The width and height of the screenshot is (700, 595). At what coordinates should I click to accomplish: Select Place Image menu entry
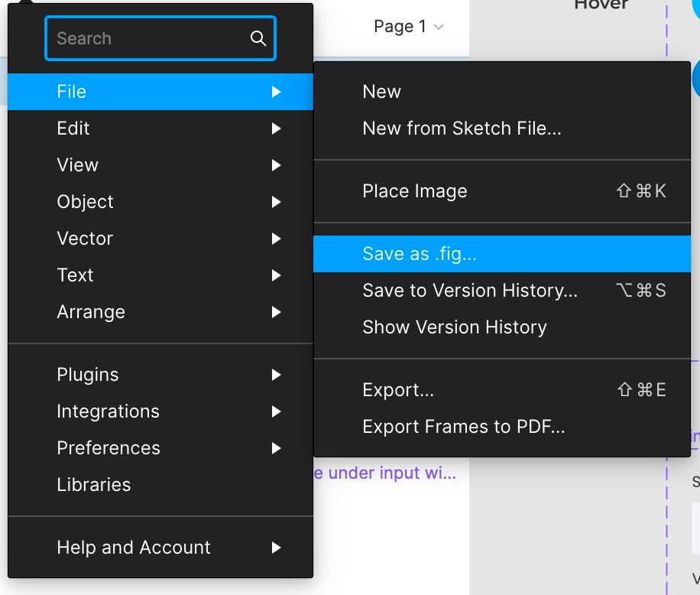click(502, 191)
